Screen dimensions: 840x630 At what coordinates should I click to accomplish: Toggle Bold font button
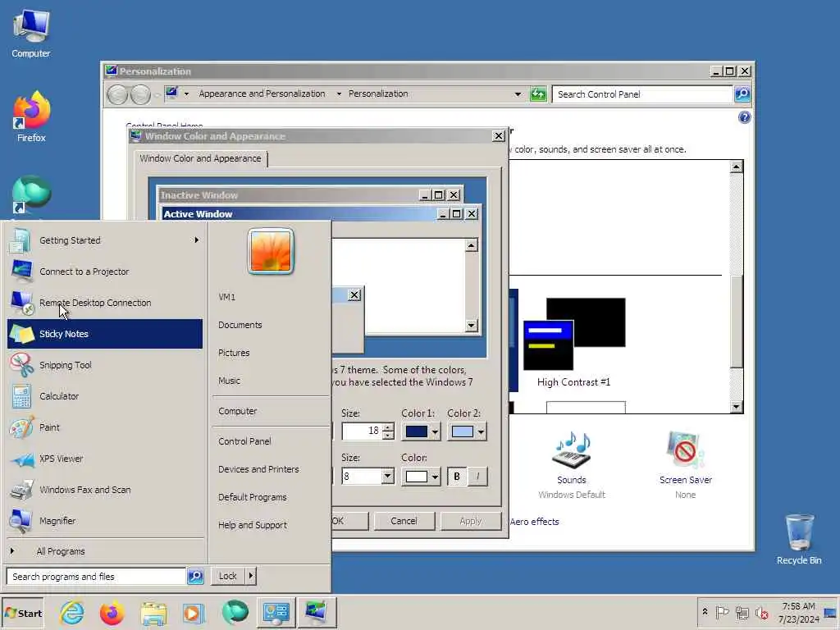point(456,477)
